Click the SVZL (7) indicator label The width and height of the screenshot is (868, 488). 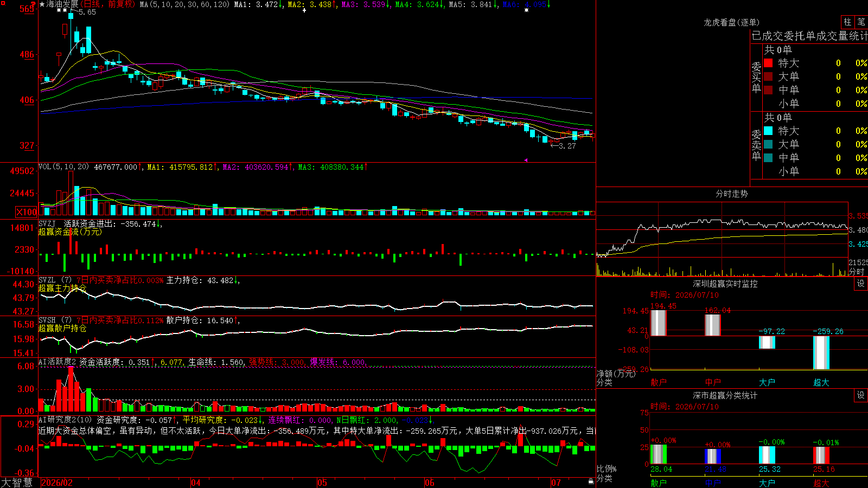(x=55, y=280)
